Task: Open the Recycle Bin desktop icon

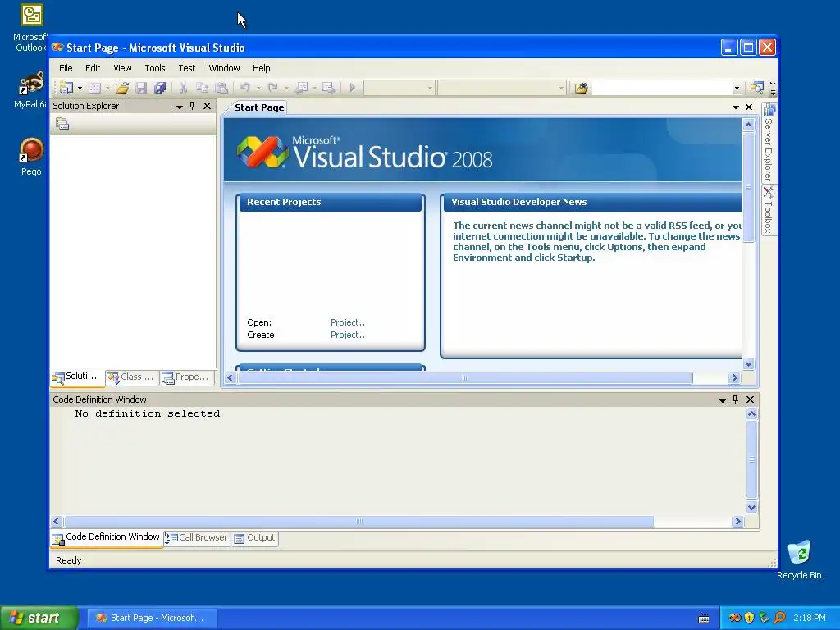Action: coord(799,559)
